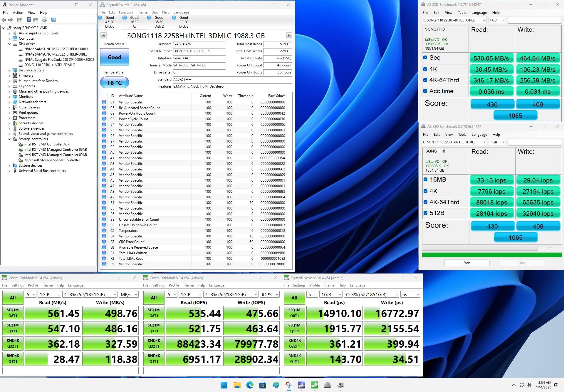
Task: Click Device Manager back arrow icon
Action: tap(4, 20)
